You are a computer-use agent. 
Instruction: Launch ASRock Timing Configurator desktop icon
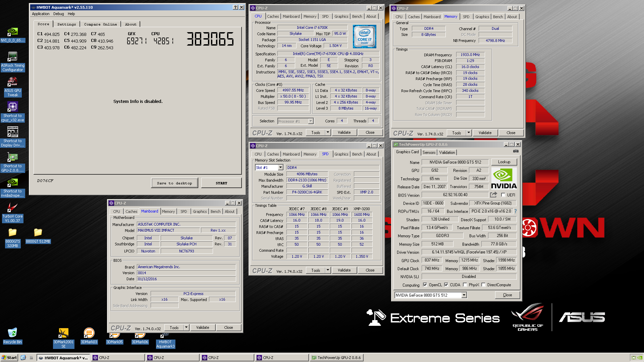[x=12, y=62]
